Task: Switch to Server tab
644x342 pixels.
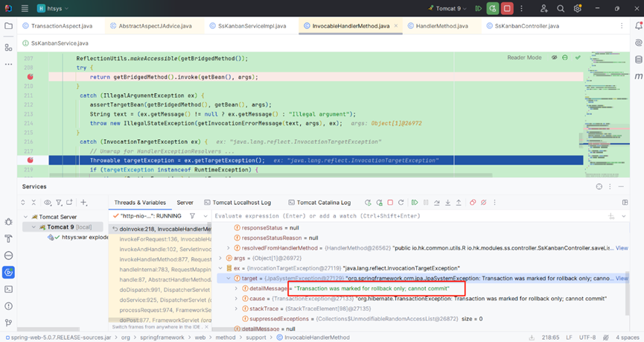Action: [x=185, y=203]
